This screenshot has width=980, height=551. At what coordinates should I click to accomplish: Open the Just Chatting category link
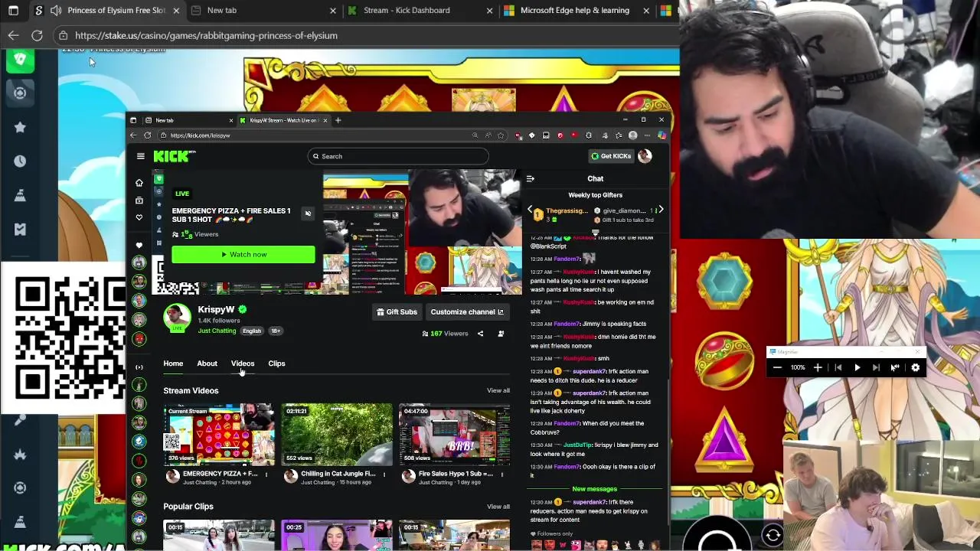[217, 331]
